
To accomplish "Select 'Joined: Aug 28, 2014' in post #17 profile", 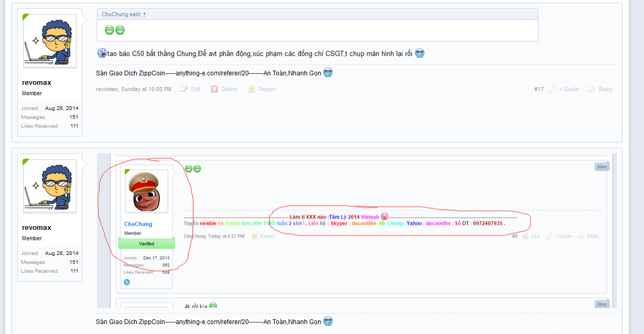I will click(x=50, y=108).
